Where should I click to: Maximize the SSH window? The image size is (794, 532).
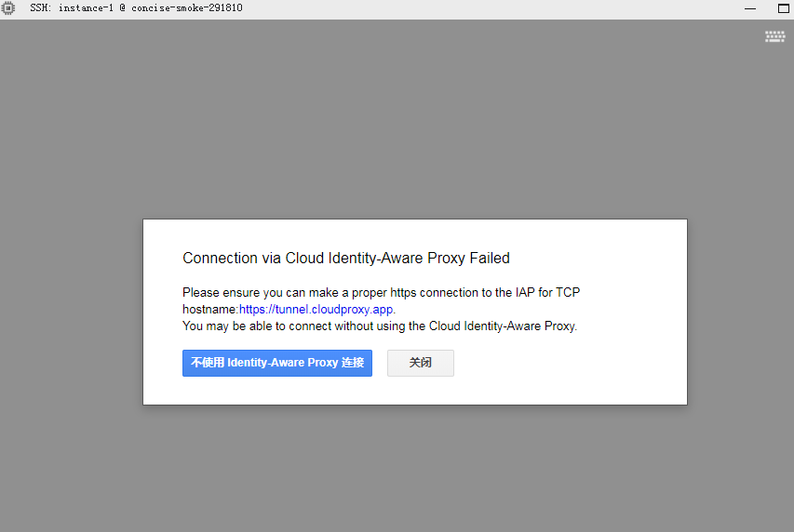click(x=783, y=8)
